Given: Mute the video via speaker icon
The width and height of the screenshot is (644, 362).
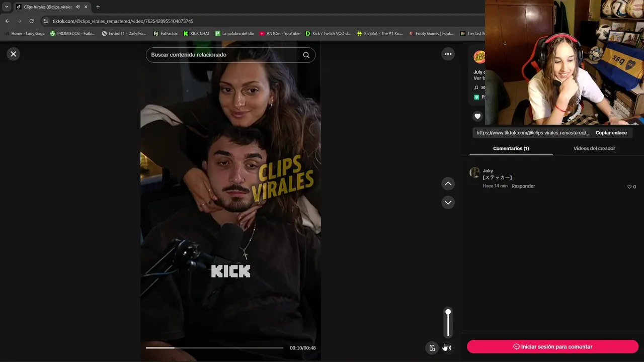Looking at the screenshot, I should click(x=447, y=348).
